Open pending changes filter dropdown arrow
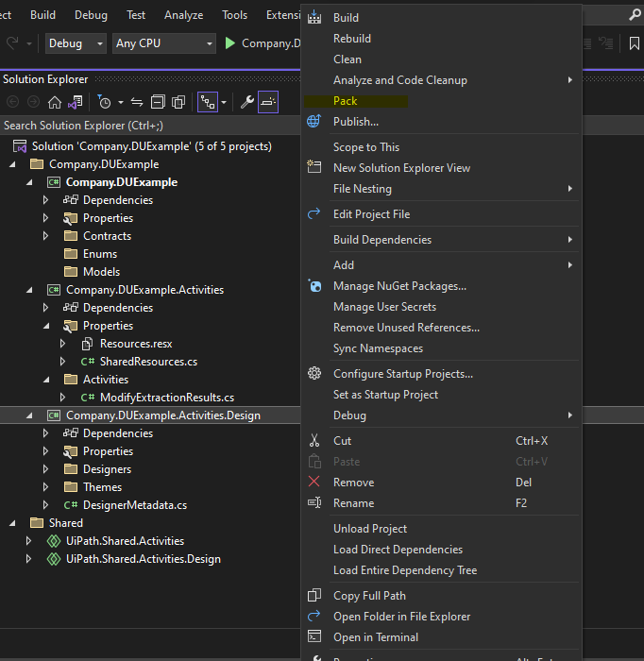The height and width of the screenshot is (661, 644). (x=121, y=102)
